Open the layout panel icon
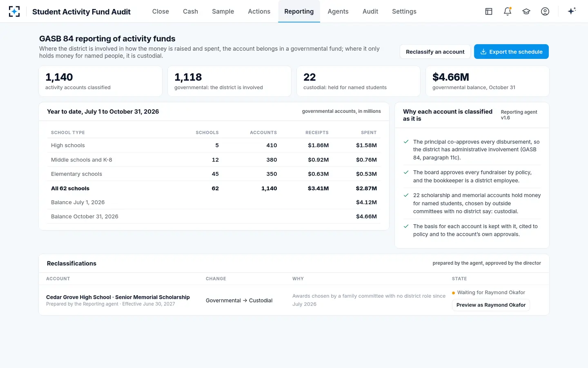 (489, 11)
